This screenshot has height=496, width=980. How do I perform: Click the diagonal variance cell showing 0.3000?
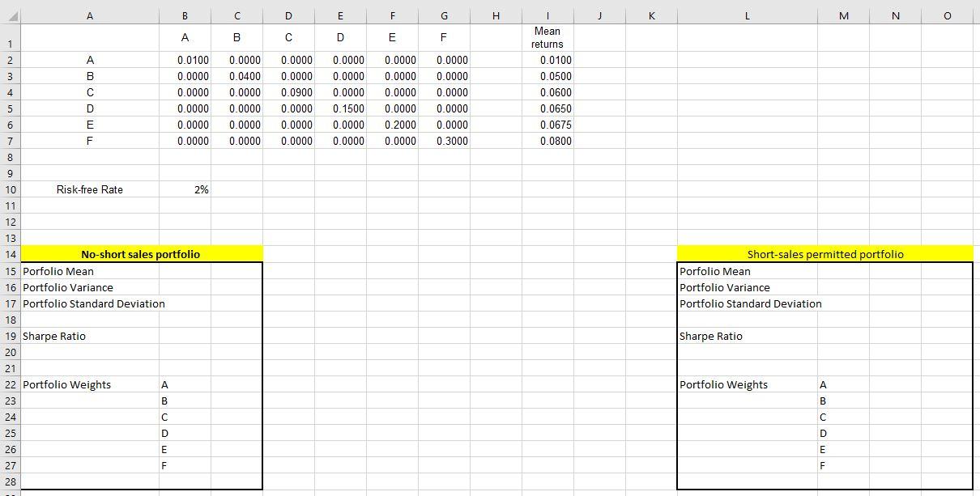pyautogui.click(x=444, y=140)
